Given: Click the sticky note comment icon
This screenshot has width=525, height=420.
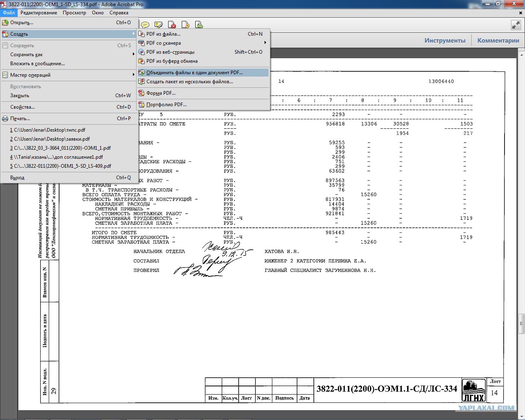Looking at the screenshot, I should point(145,25).
